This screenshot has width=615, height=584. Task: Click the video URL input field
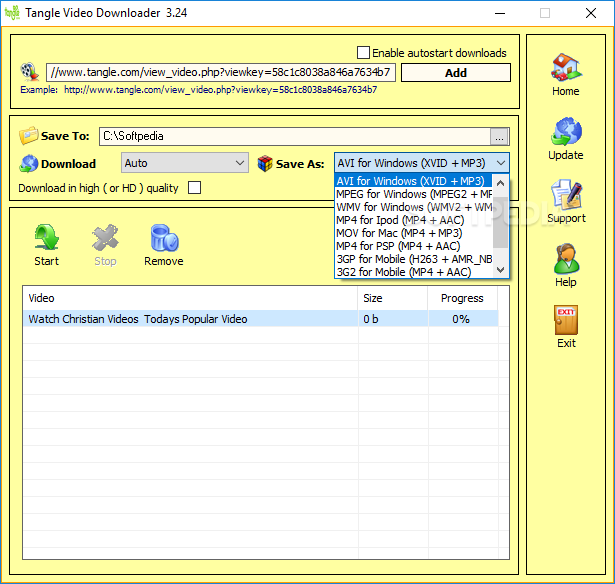pos(221,72)
